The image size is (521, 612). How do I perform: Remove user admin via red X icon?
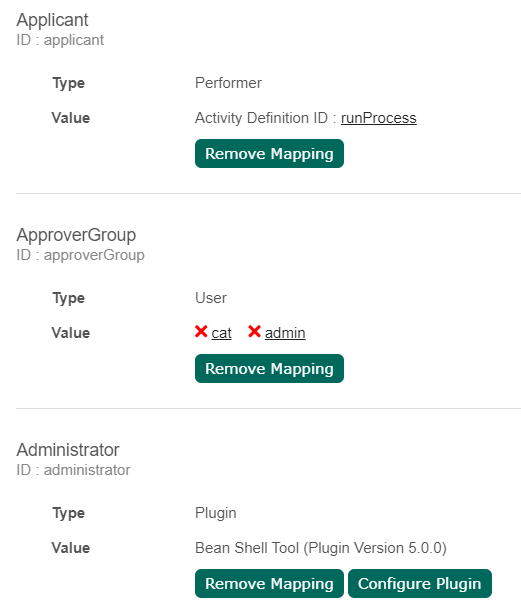pos(254,332)
